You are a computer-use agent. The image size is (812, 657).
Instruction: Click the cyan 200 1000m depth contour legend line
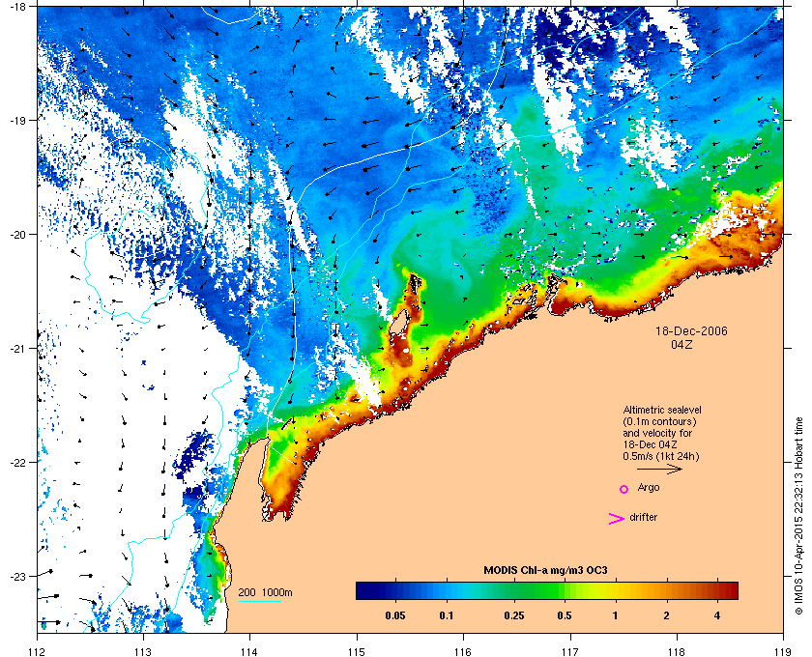click(259, 602)
